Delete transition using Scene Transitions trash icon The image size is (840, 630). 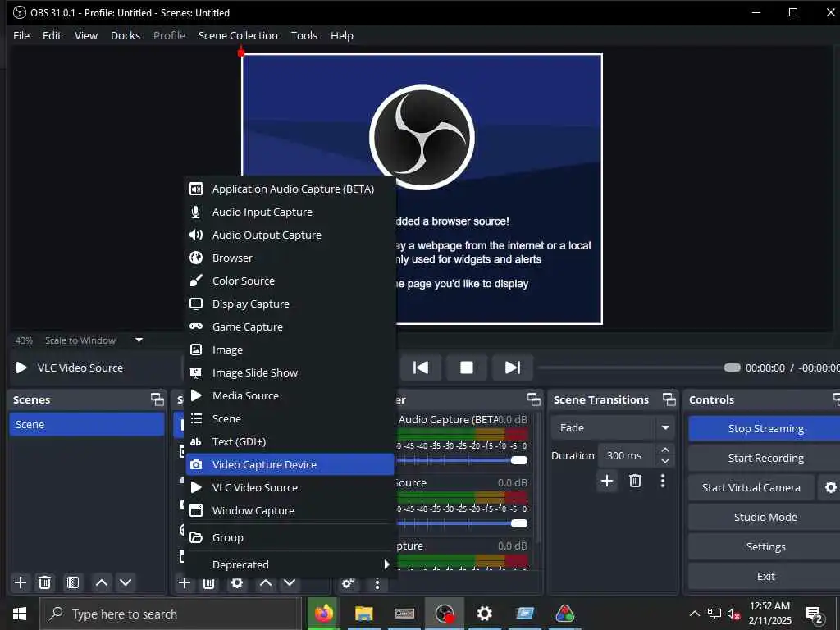tap(636, 481)
